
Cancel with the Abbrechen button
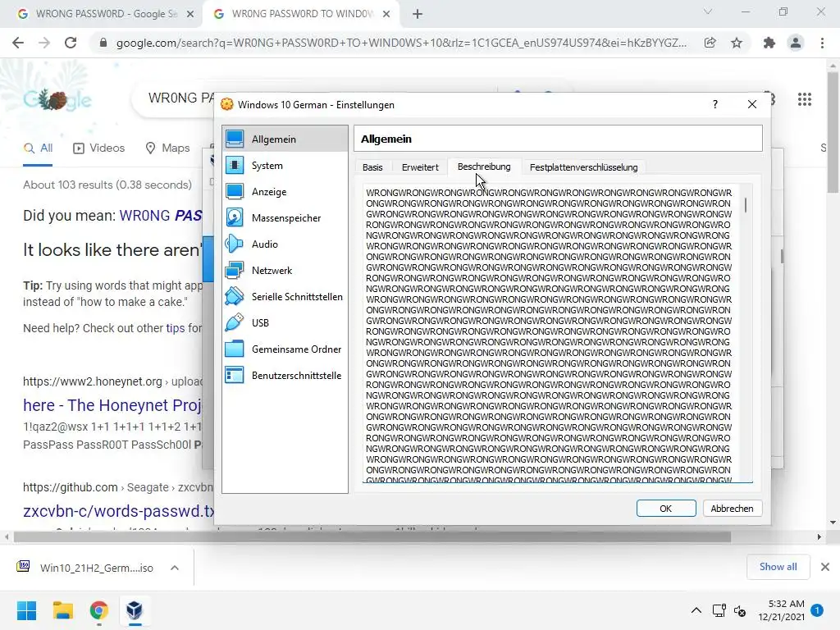pyautogui.click(x=732, y=509)
